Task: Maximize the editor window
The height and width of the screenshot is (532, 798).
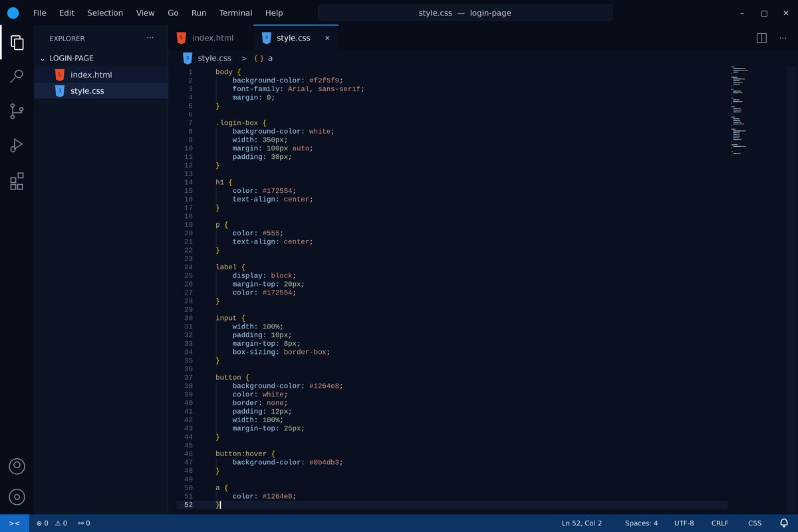Action: point(764,13)
